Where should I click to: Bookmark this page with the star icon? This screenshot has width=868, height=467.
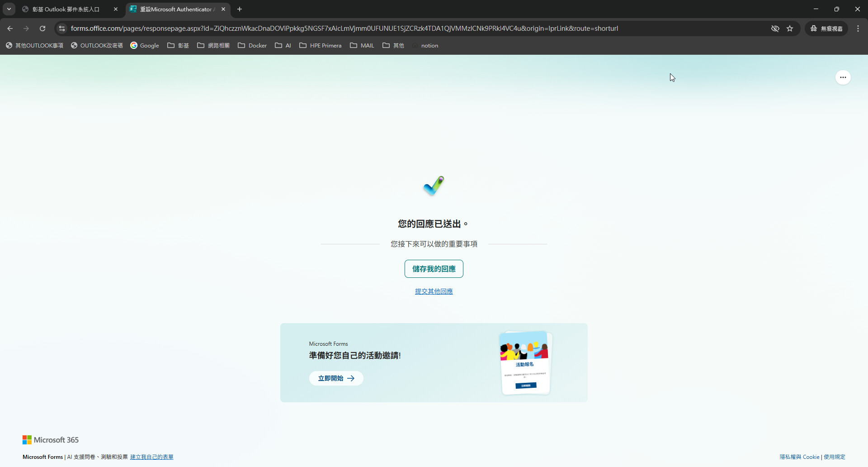click(x=790, y=29)
